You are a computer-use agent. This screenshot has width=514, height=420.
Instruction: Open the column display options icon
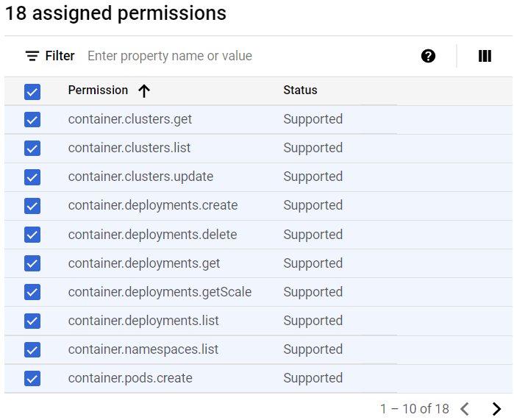tap(485, 56)
